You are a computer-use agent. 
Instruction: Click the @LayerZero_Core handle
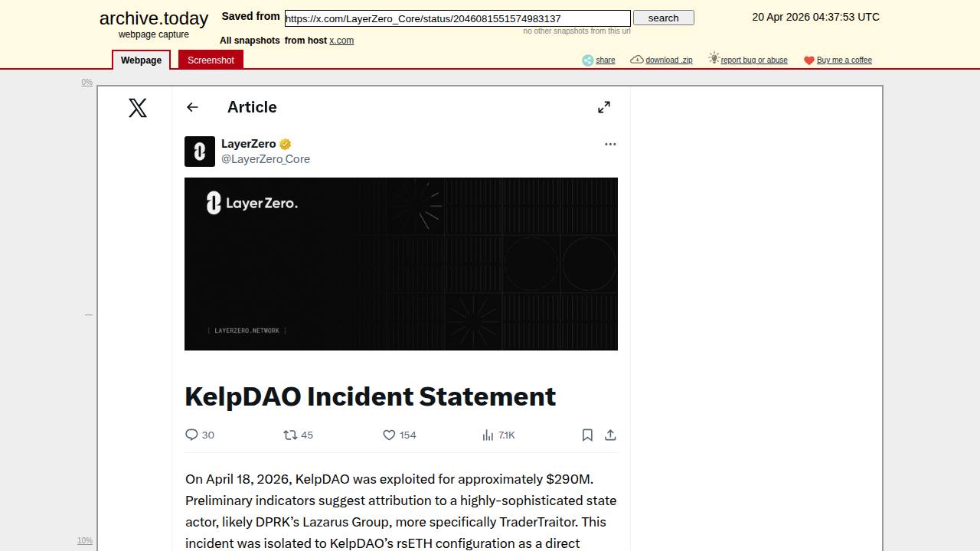(x=266, y=159)
